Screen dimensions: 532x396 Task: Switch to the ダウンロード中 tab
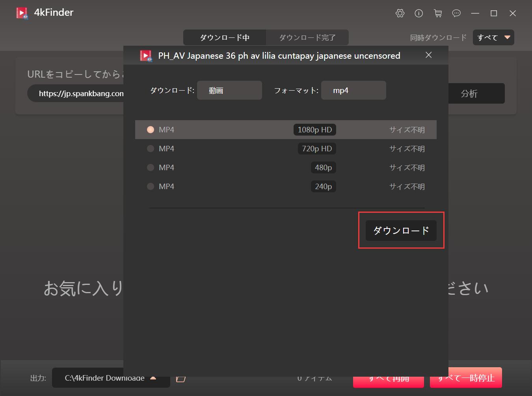tap(225, 37)
